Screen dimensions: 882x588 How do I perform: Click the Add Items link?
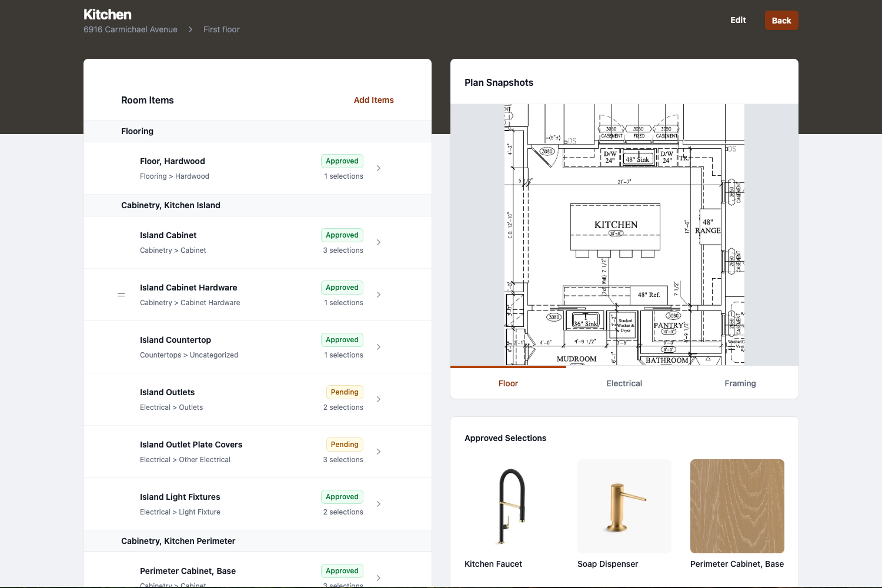tap(374, 100)
